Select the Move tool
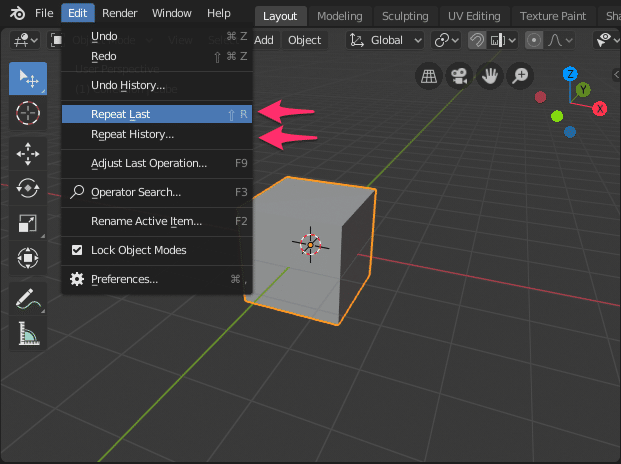This screenshot has height=464, width=621. tap(28, 154)
